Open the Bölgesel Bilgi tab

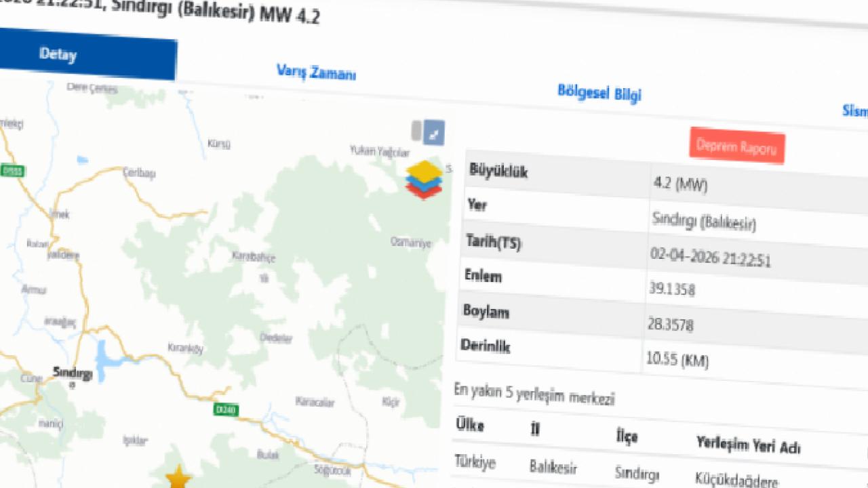tap(599, 94)
